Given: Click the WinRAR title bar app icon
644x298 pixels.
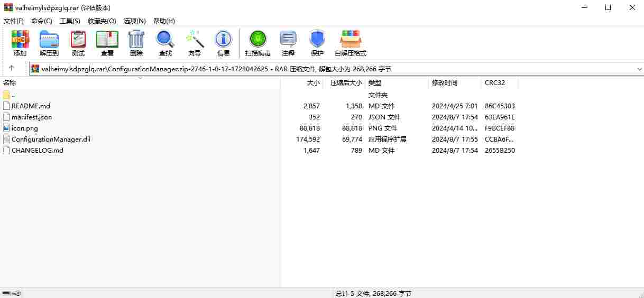Looking at the screenshot, I should coord(8,7).
